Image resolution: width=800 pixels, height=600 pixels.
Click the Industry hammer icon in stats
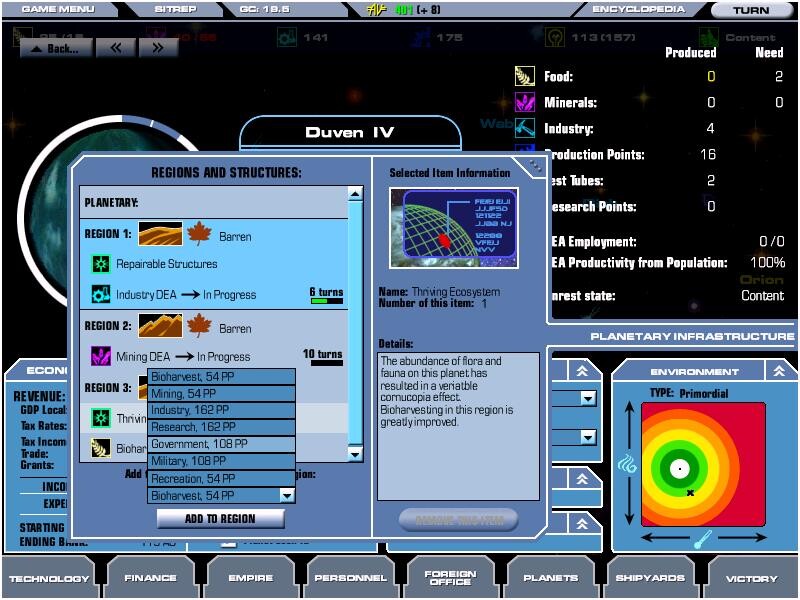[525, 128]
